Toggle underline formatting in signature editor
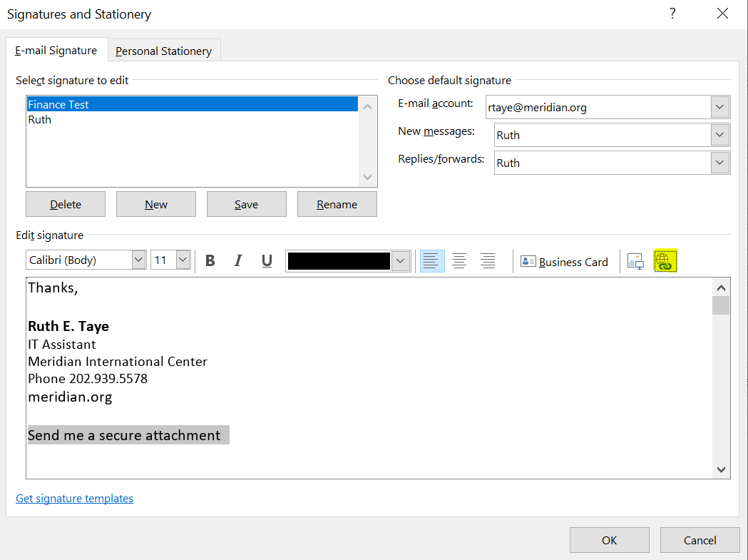The height and width of the screenshot is (560, 748). click(x=267, y=260)
